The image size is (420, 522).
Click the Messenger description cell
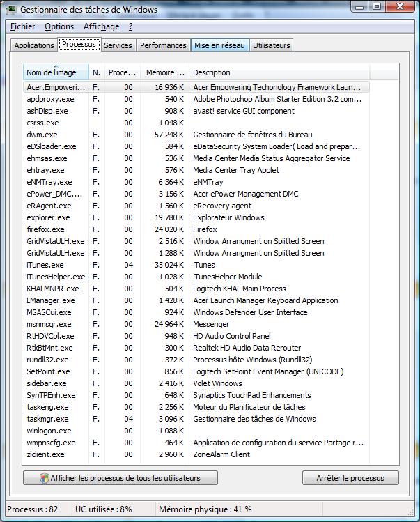tap(211, 324)
